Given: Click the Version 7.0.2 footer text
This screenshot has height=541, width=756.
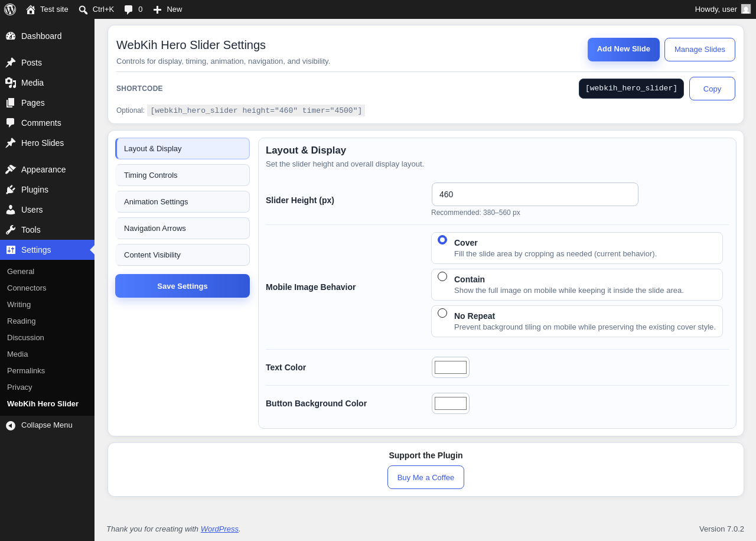Looking at the screenshot, I should click(722, 529).
